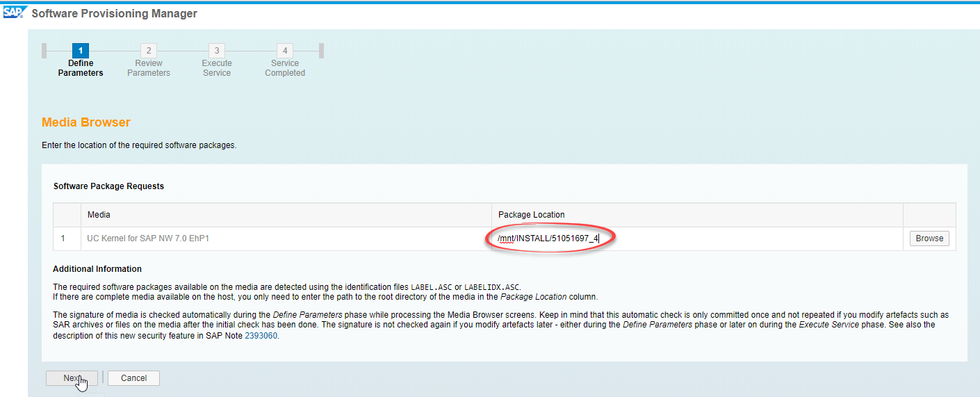980x397 pixels.
Task: Select step 3 Execute Service
Action: pos(217,60)
